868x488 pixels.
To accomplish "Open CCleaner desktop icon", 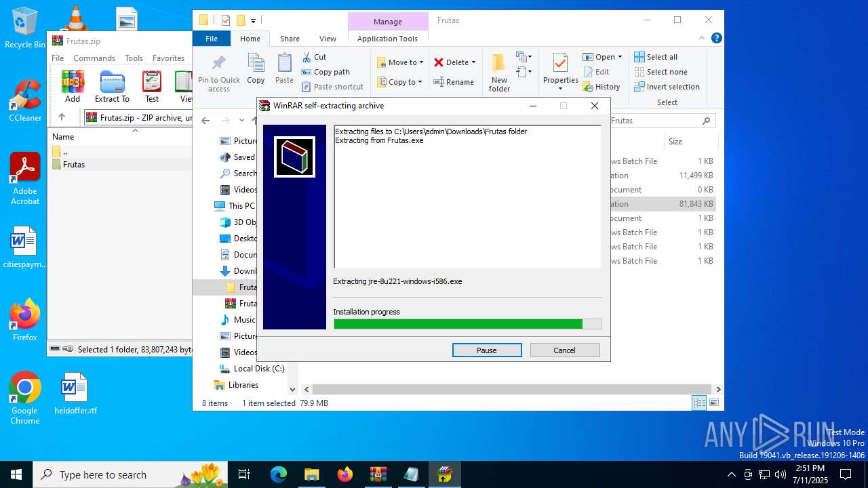I will pyautogui.click(x=25, y=100).
